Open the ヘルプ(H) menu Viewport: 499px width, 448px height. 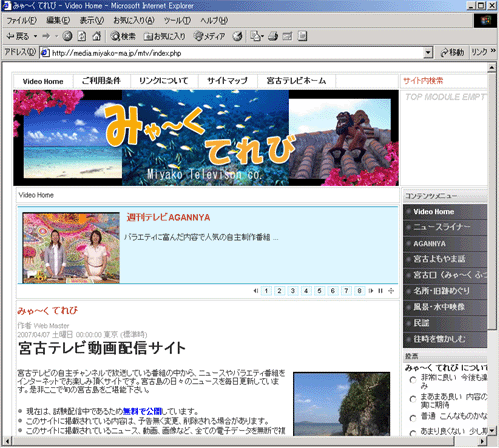(214, 21)
